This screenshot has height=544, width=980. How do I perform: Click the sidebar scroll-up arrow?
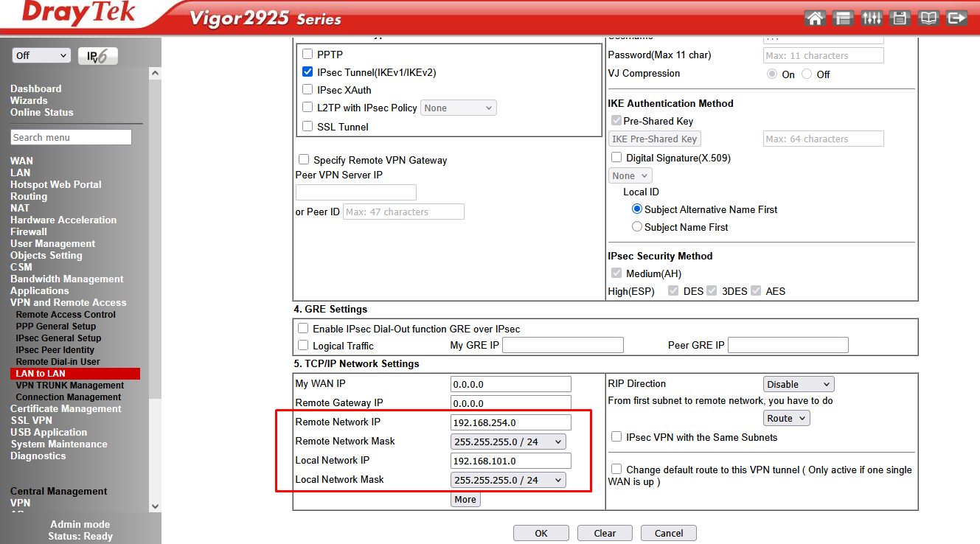pos(155,74)
